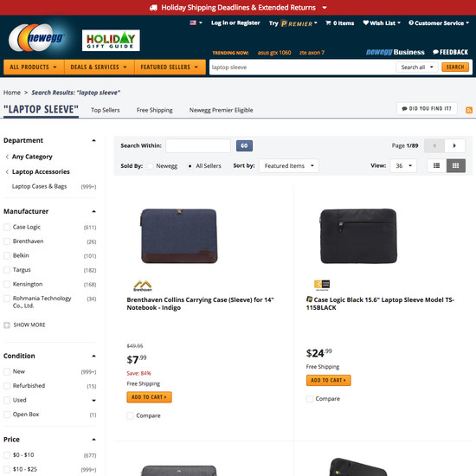Switch to the Free Shipping tab

point(155,110)
